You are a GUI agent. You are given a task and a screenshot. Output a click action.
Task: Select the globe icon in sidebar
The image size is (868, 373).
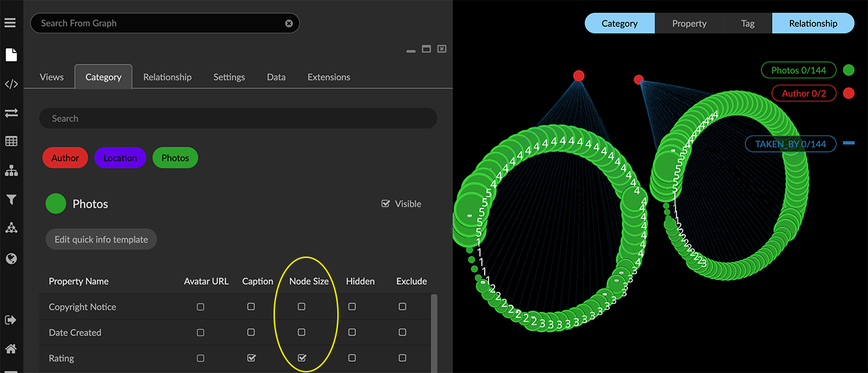11,259
